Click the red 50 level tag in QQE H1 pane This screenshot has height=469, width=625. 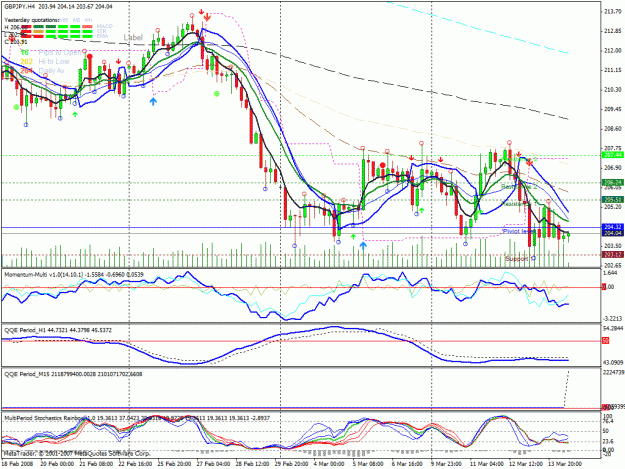pos(605,341)
